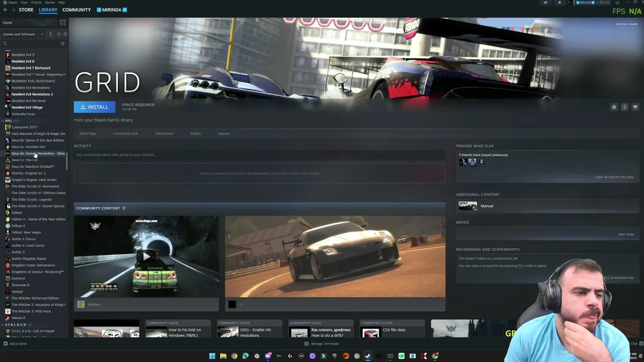Play the tunnel car community video
Image resolution: width=644 pixels, height=362 pixels.
click(x=146, y=256)
